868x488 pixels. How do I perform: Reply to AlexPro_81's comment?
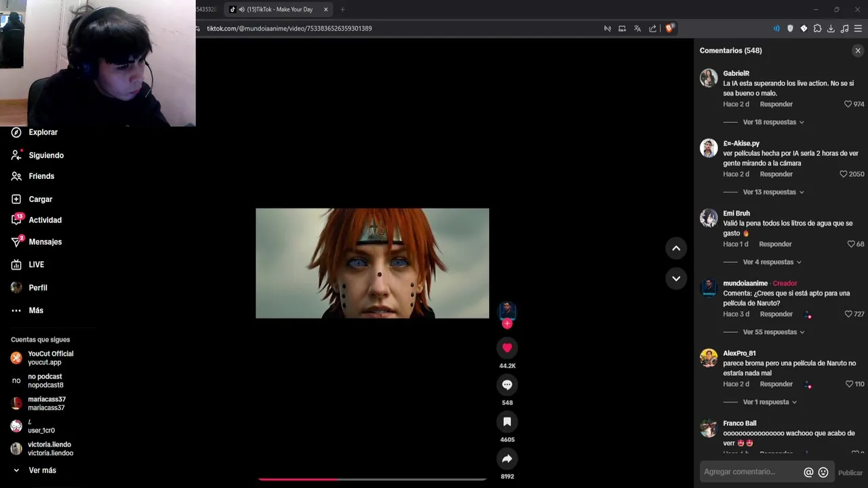[x=776, y=384]
